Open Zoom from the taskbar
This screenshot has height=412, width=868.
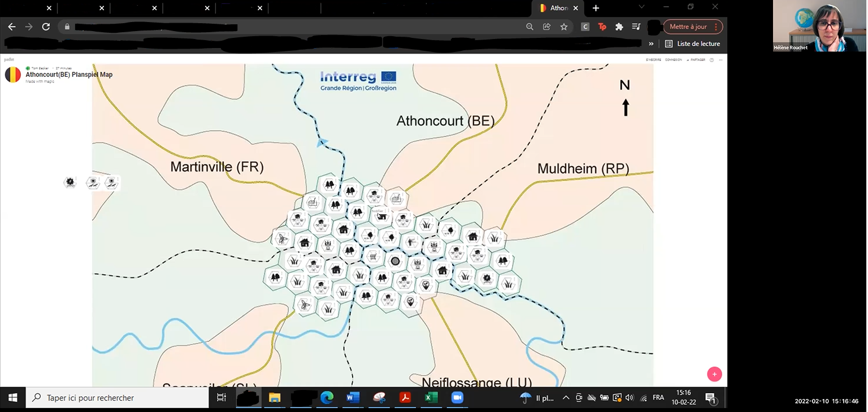pos(457,398)
